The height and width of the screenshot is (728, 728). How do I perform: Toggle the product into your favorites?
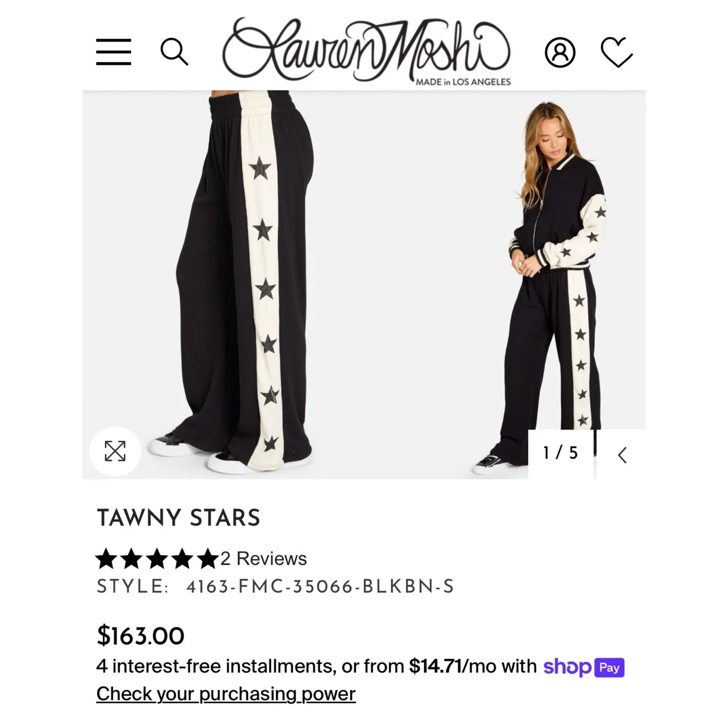[x=617, y=53]
